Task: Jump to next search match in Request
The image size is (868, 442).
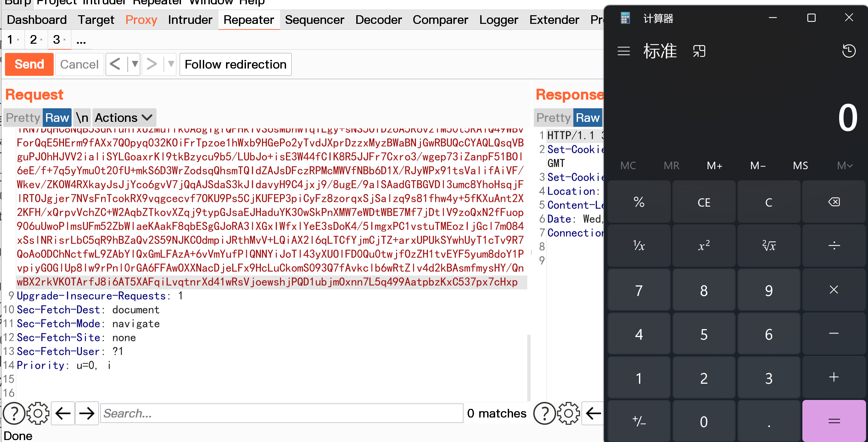Action: tap(87, 413)
